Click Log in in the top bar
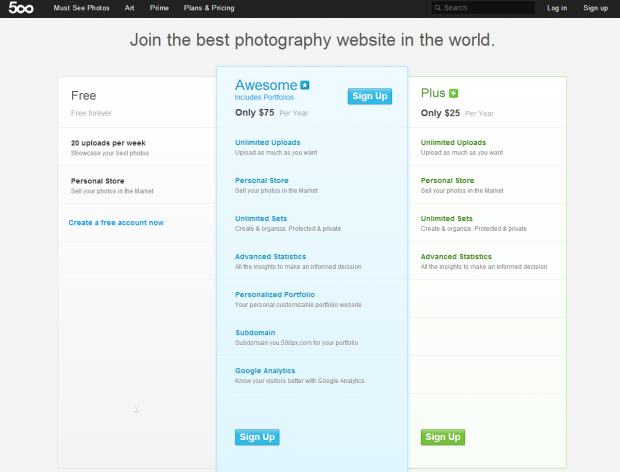620x472 pixels. click(x=557, y=8)
